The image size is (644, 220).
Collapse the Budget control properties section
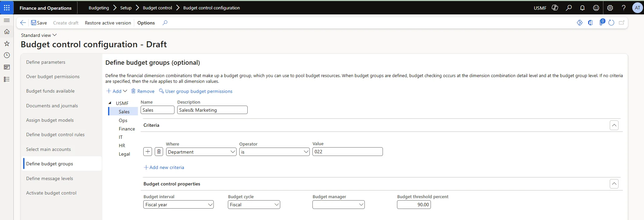pos(614,184)
